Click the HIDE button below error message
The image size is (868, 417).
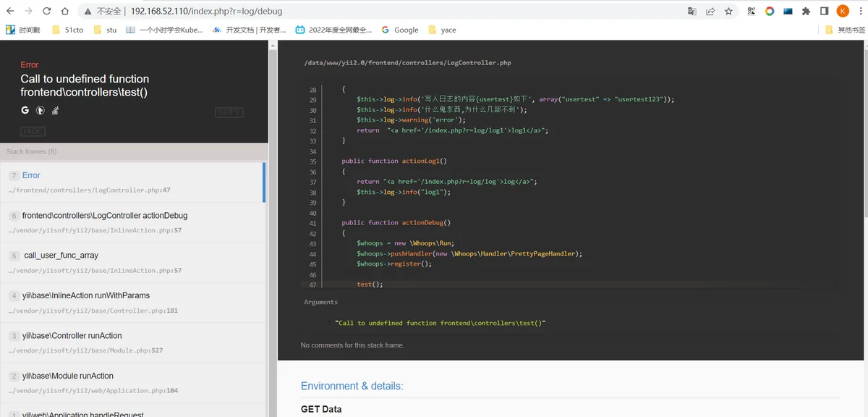tap(33, 131)
